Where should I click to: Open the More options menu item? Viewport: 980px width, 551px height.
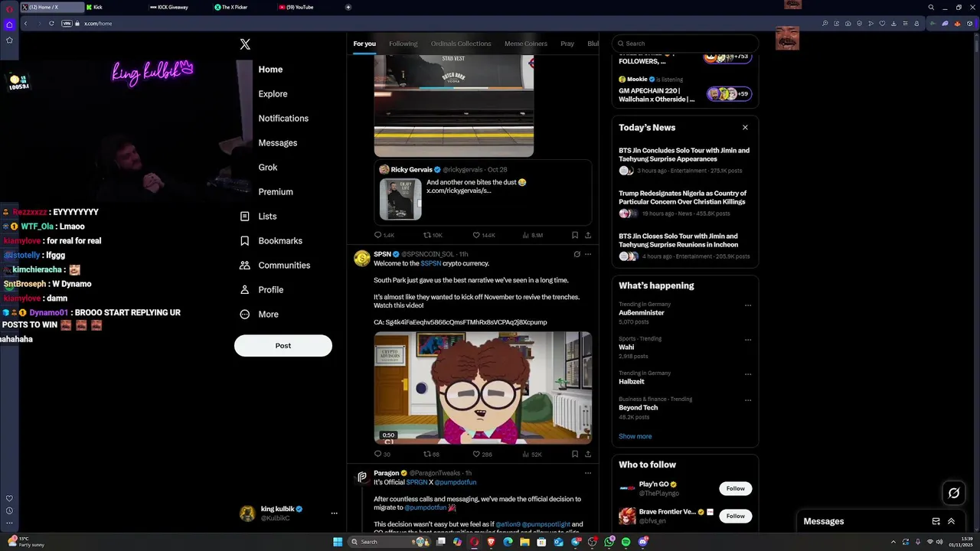point(259,315)
